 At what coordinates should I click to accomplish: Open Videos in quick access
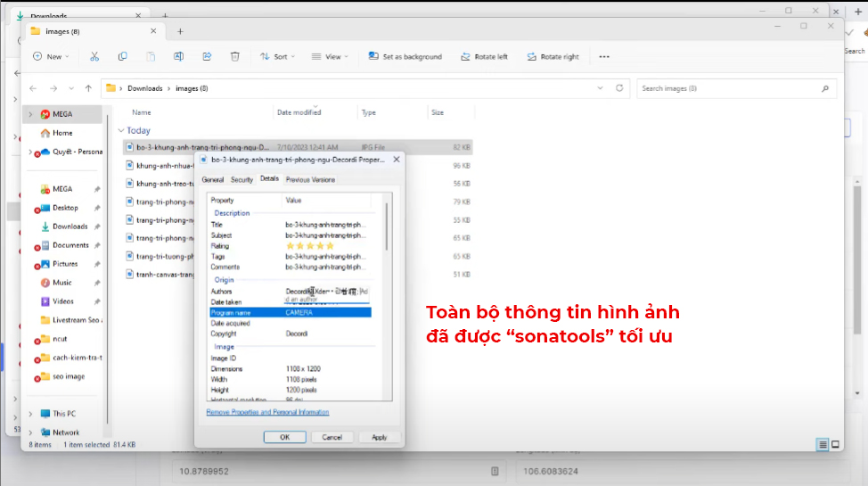tap(62, 301)
